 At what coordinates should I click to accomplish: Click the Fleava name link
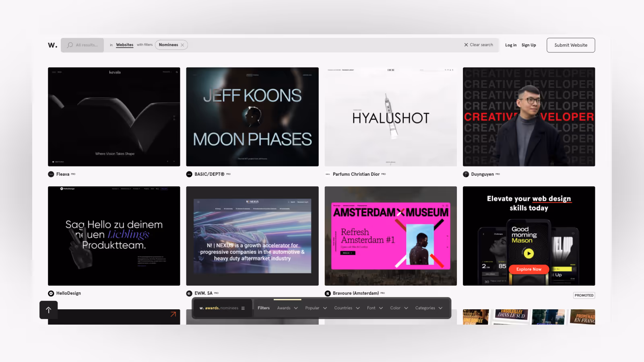63,174
